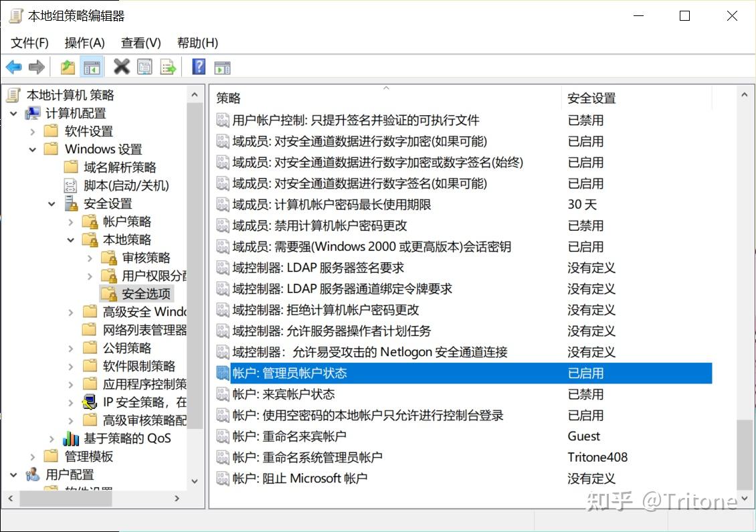Open properties using the properties toolbar icon
This screenshot has width=756, height=532.
(145, 66)
